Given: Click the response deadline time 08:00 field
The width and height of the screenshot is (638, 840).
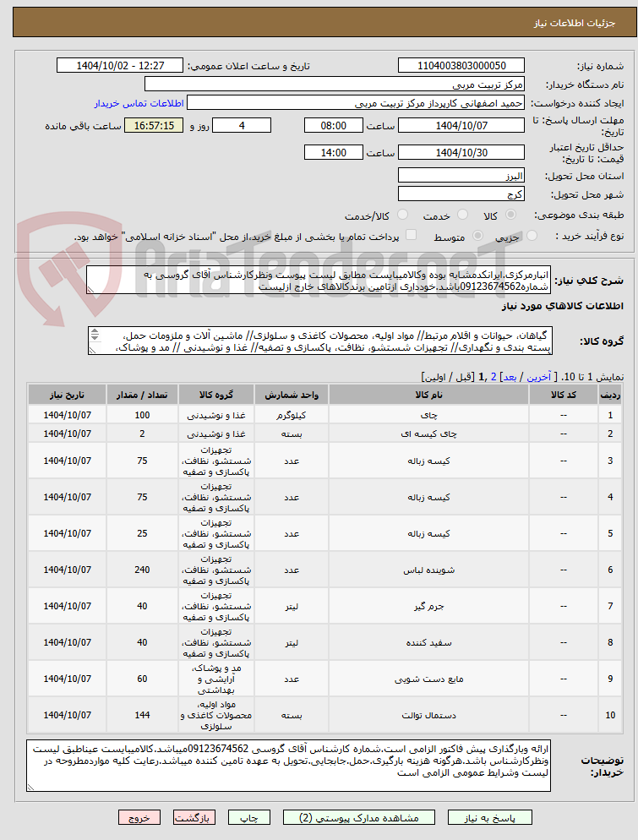Looking at the screenshot, I should tap(333, 125).
